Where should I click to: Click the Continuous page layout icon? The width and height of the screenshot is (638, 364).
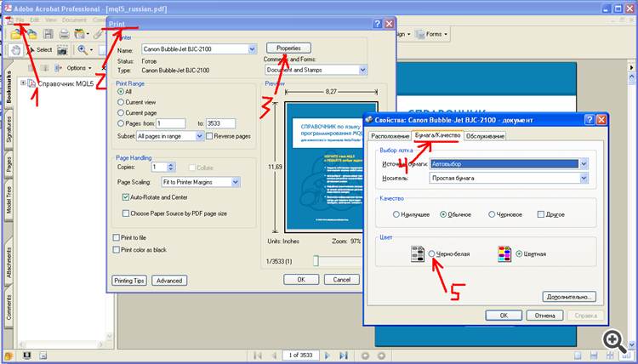pos(594,355)
